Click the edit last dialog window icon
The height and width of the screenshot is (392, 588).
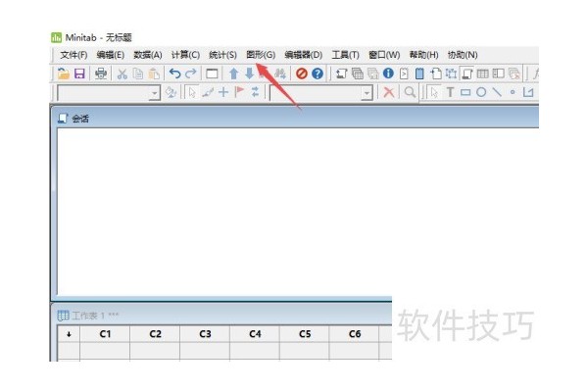click(212, 73)
